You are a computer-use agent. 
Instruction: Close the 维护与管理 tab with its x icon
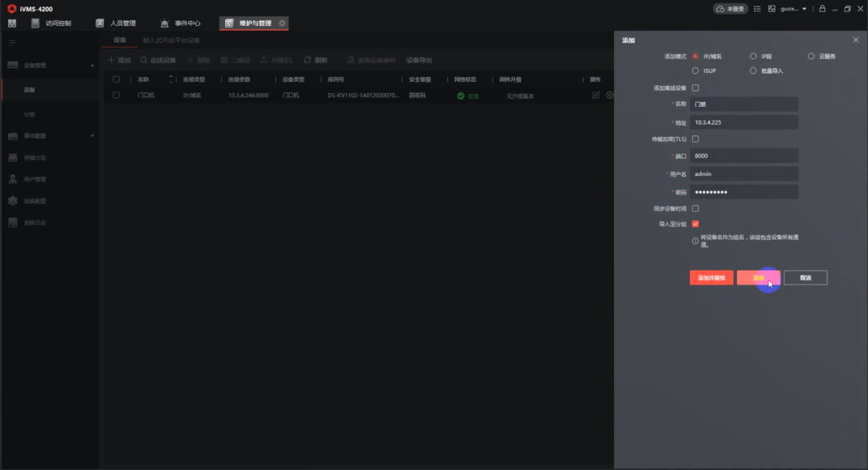click(282, 23)
